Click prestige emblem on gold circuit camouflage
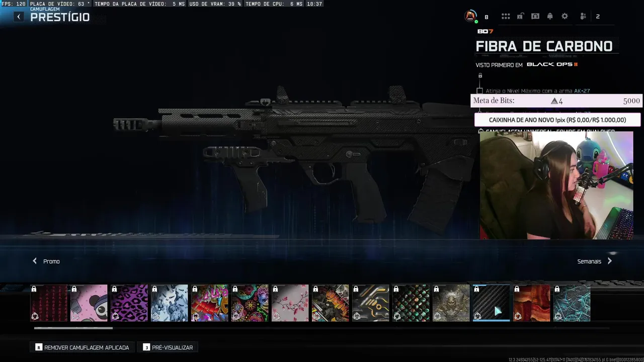The height and width of the screenshot is (362, 644). click(357, 316)
